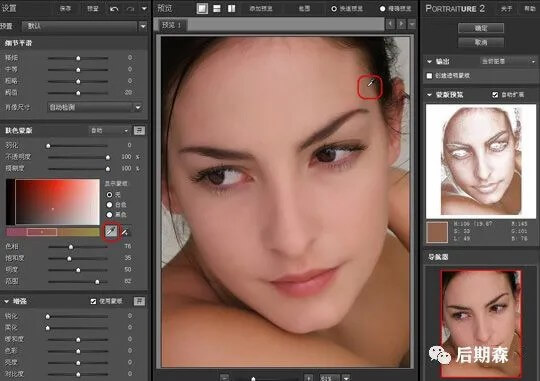Switch to the 预览 1 tab
Screen dimensions: 540x381
172,25
